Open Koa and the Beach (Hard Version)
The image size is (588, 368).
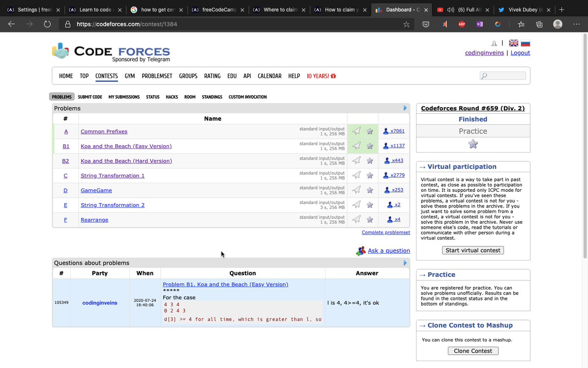click(126, 161)
